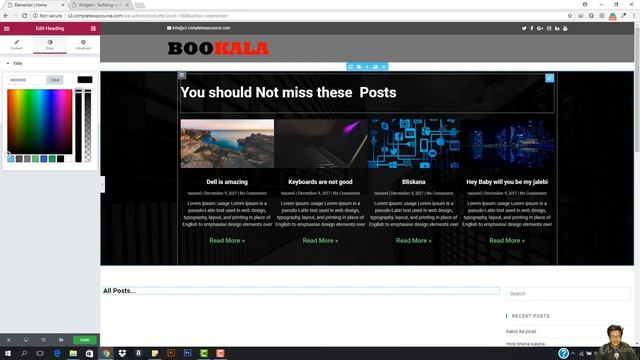The image size is (640, 360).
Task: Click the blue edit pencil on heading widget
Action: [x=549, y=78]
